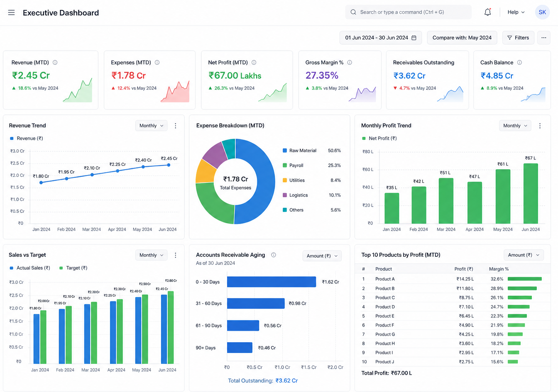This screenshot has height=392, width=558.
Task: Click info icon next to Revenue (MTD)
Action: point(55,63)
